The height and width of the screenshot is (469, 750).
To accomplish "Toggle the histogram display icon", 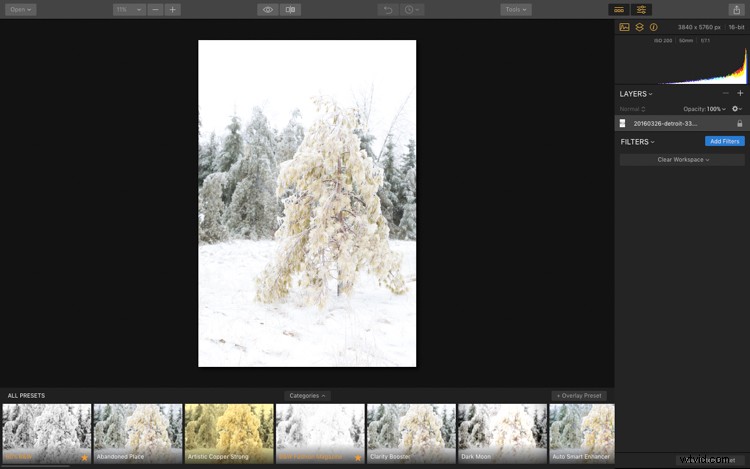I will 624,27.
